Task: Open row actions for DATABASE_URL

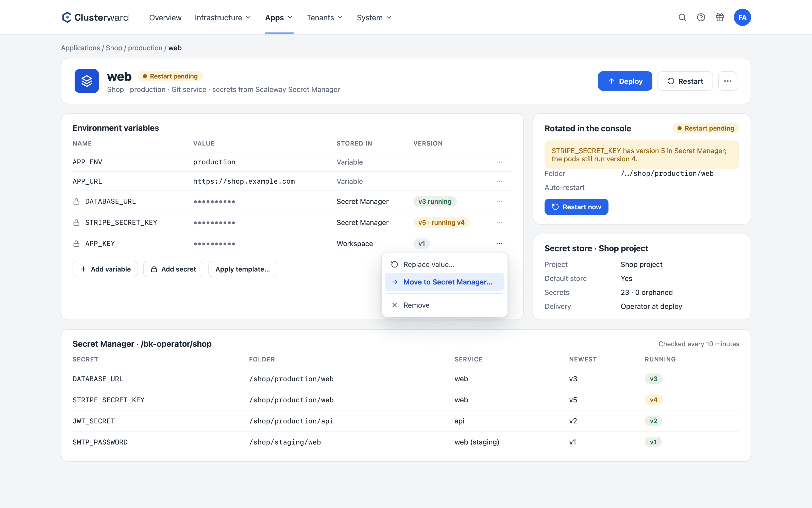Action: click(499, 201)
